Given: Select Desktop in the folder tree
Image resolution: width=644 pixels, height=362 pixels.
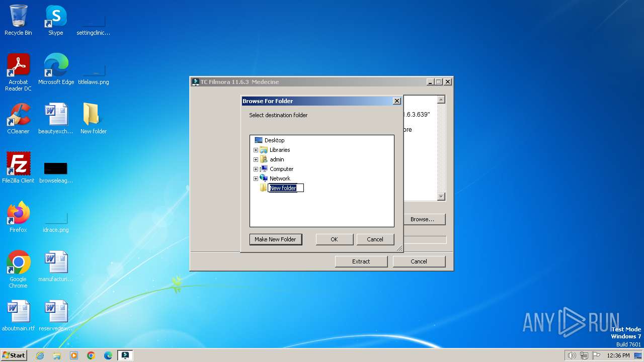Looking at the screenshot, I should 274,140.
